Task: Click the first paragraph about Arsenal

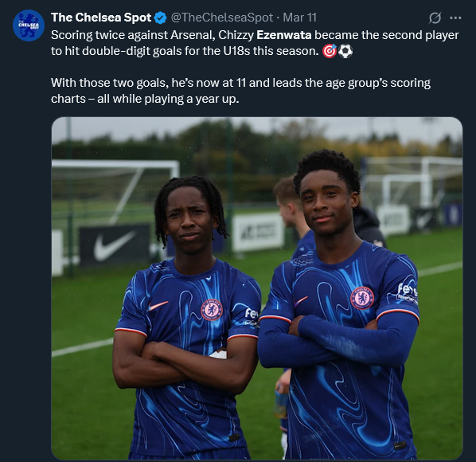Action: click(255, 43)
